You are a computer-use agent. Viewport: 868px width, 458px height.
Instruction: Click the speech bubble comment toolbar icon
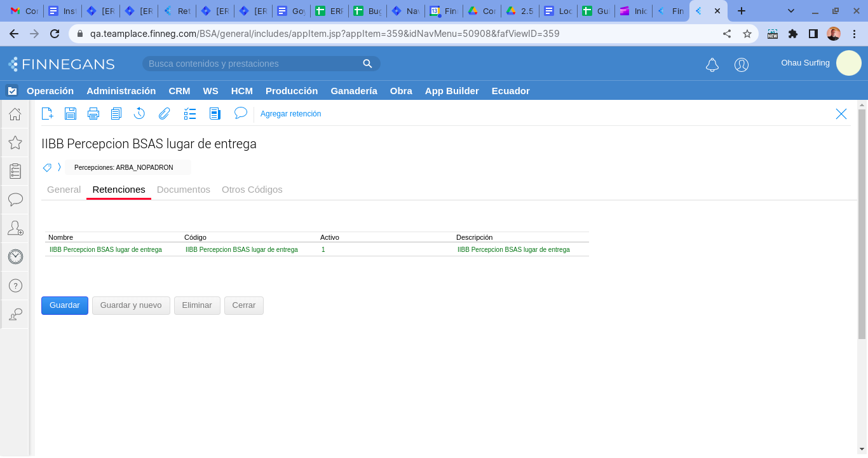240,113
